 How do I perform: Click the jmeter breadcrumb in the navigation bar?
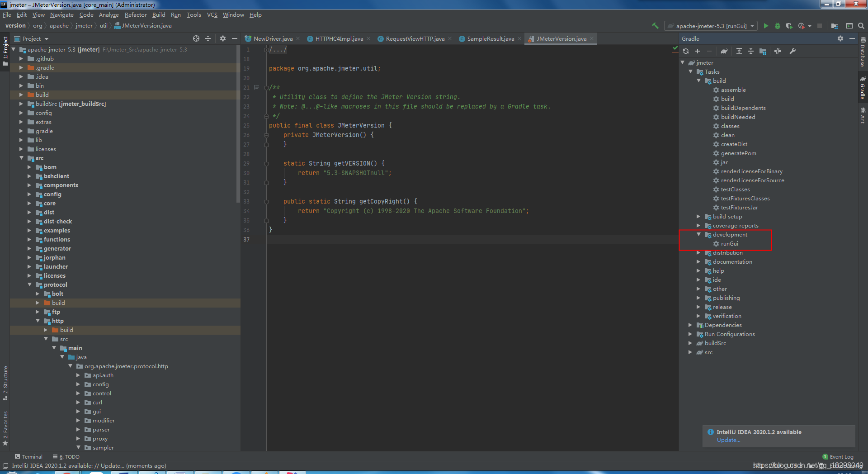(x=84, y=26)
